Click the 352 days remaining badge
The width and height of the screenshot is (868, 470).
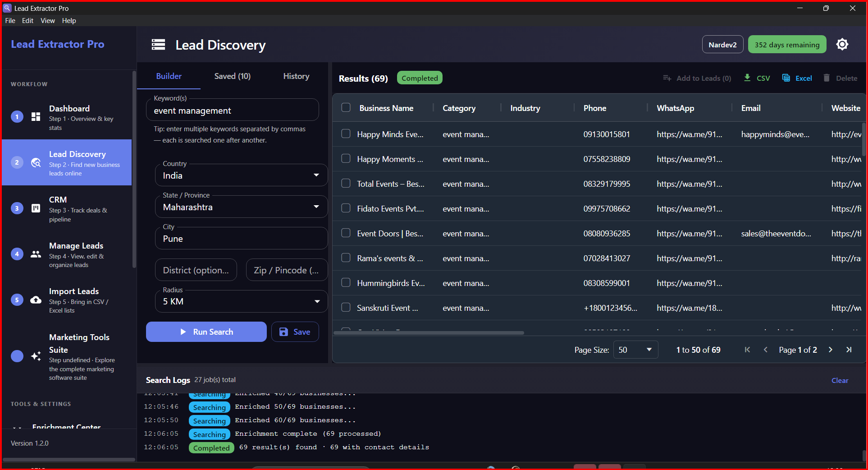[x=787, y=44]
